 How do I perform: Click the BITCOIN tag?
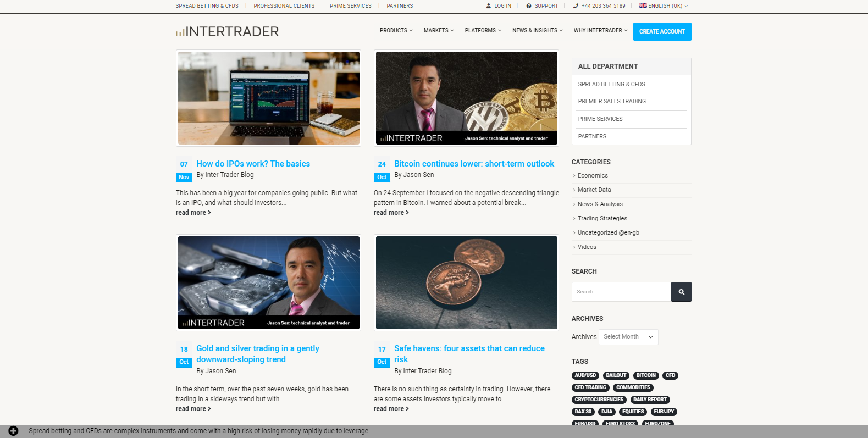tap(646, 376)
